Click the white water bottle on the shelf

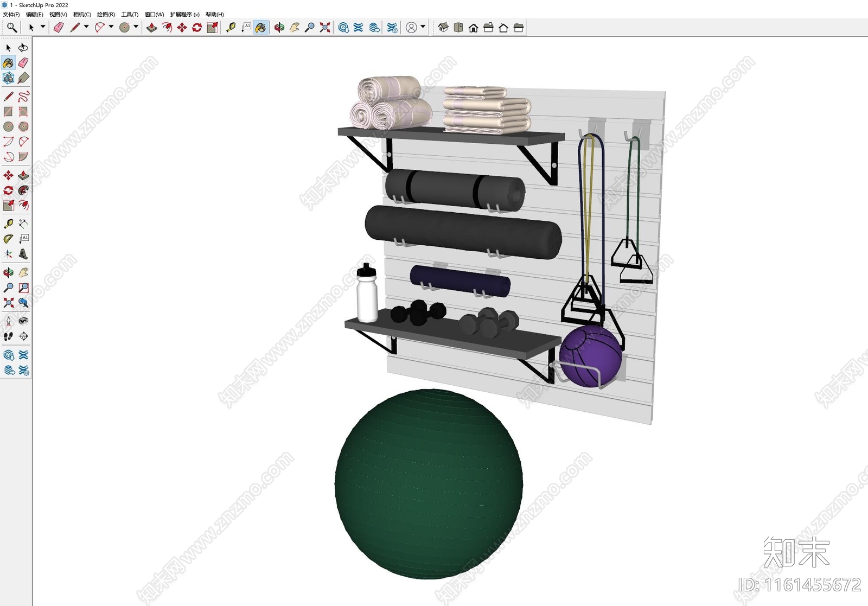tap(367, 294)
